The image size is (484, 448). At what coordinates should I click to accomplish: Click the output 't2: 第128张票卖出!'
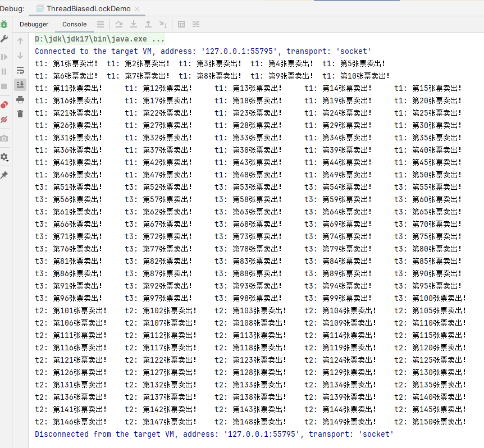click(250, 372)
